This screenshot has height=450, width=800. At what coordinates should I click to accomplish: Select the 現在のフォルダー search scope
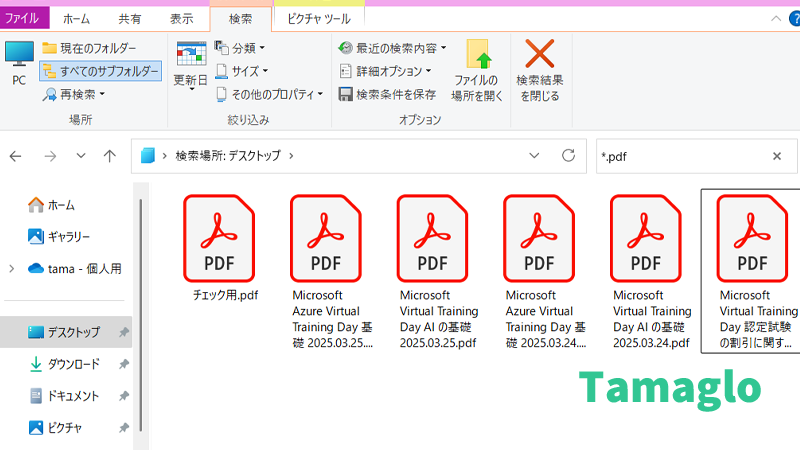coord(89,48)
